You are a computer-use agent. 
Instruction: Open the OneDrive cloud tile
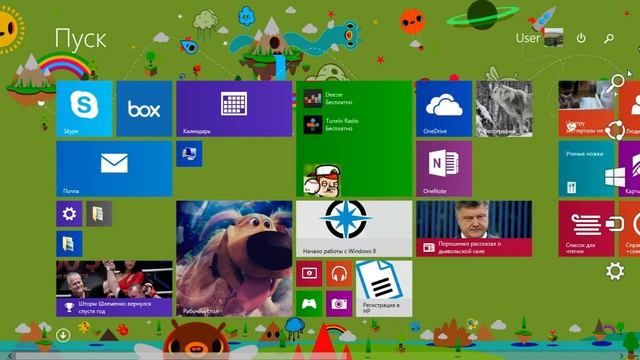(444, 109)
